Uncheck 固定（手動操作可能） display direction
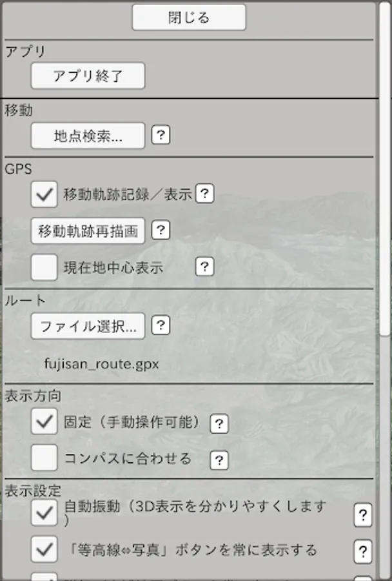 tap(44, 422)
